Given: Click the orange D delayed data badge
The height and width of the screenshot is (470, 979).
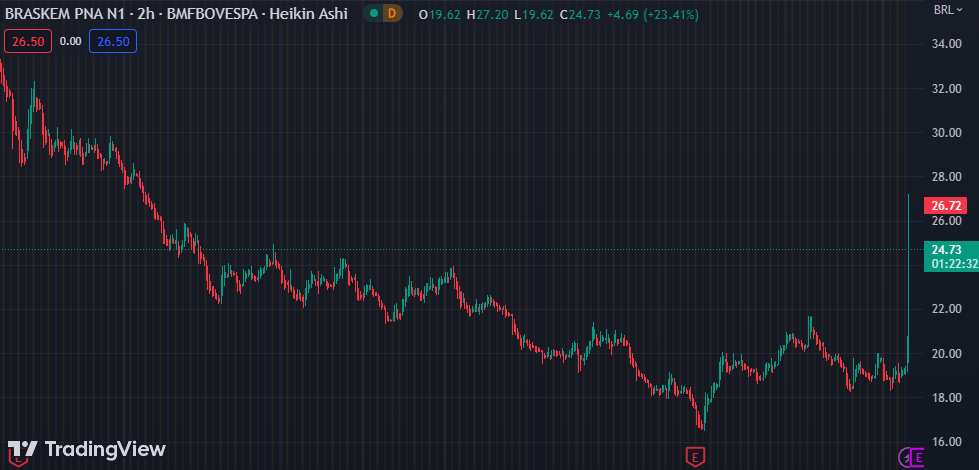Looking at the screenshot, I should pyautogui.click(x=392, y=13).
